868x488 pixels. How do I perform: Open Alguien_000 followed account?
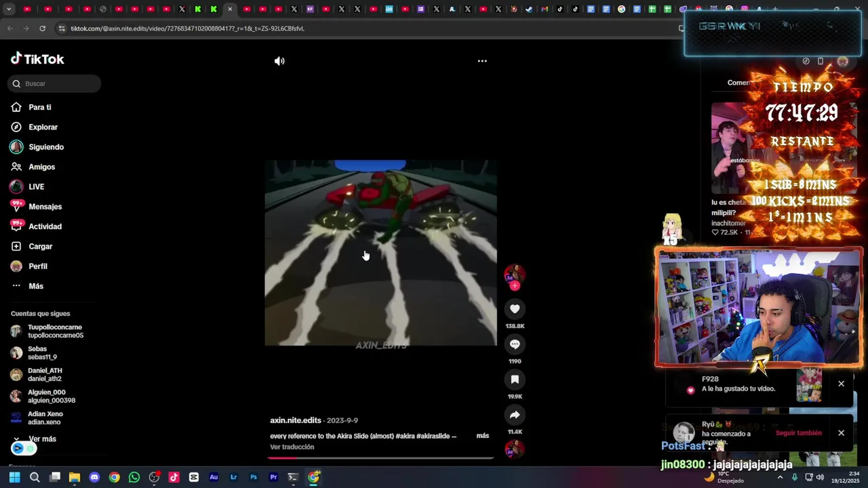coord(43,396)
